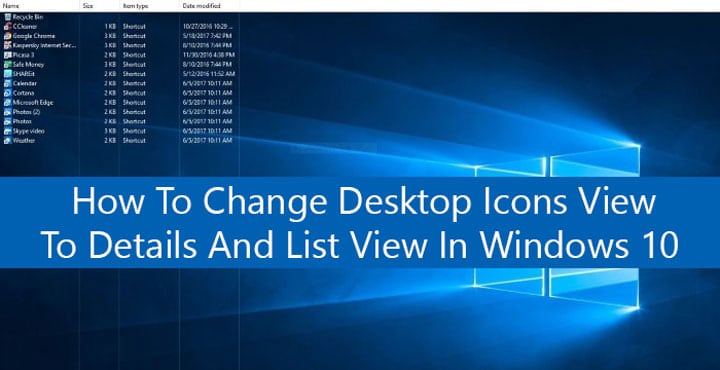720x370 pixels.
Task: Select the Photos (2) shortcut icon
Action: pos(7,112)
